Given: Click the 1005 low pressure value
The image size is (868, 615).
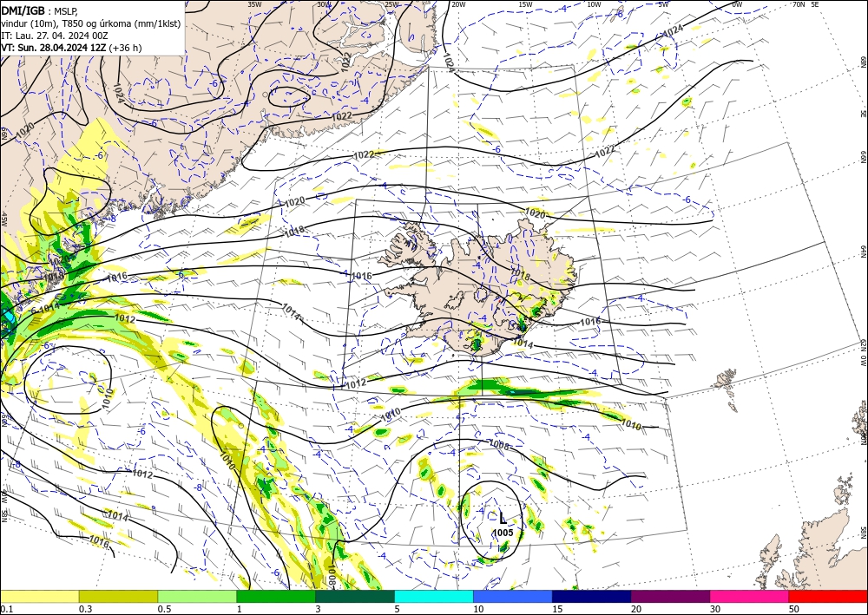Looking at the screenshot, I should point(503,533).
